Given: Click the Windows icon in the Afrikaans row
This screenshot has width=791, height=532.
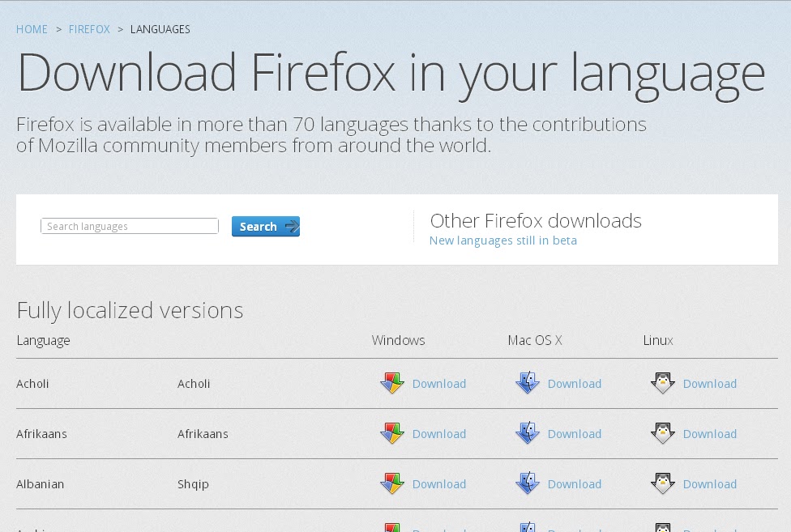Looking at the screenshot, I should click(x=392, y=433).
